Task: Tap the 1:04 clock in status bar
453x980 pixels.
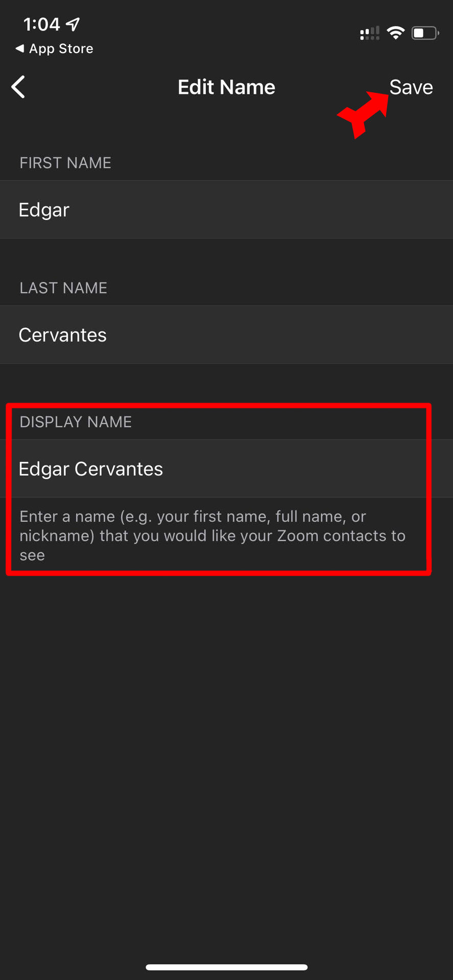Action: click(x=41, y=24)
